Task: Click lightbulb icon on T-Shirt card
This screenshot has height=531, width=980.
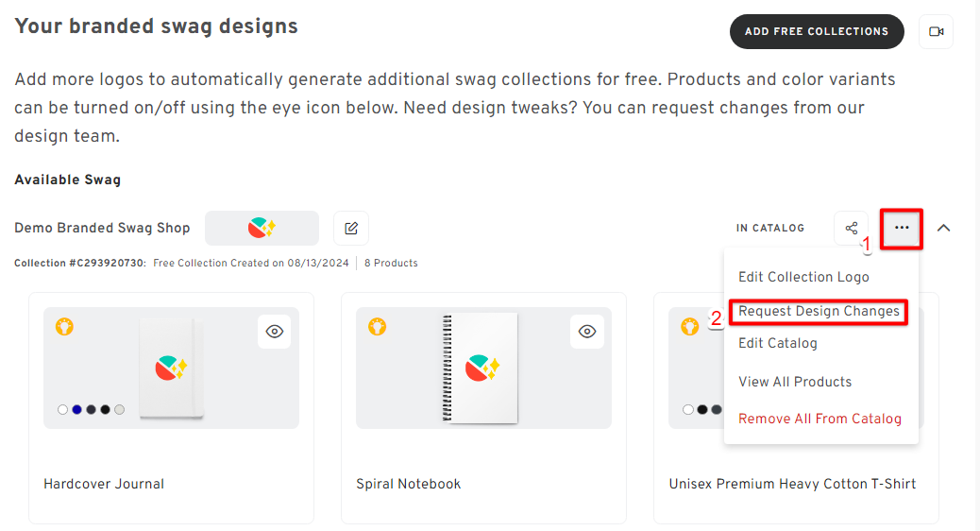Action: click(689, 327)
